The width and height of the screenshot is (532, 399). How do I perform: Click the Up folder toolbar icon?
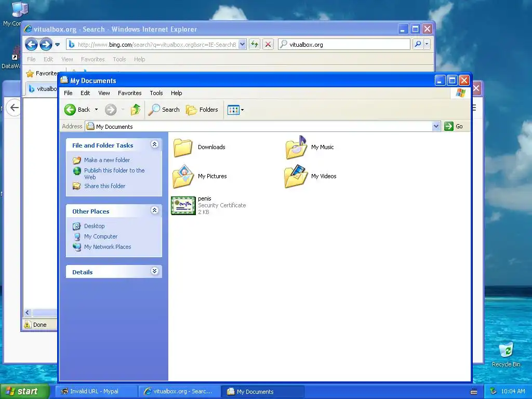[136, 110]
